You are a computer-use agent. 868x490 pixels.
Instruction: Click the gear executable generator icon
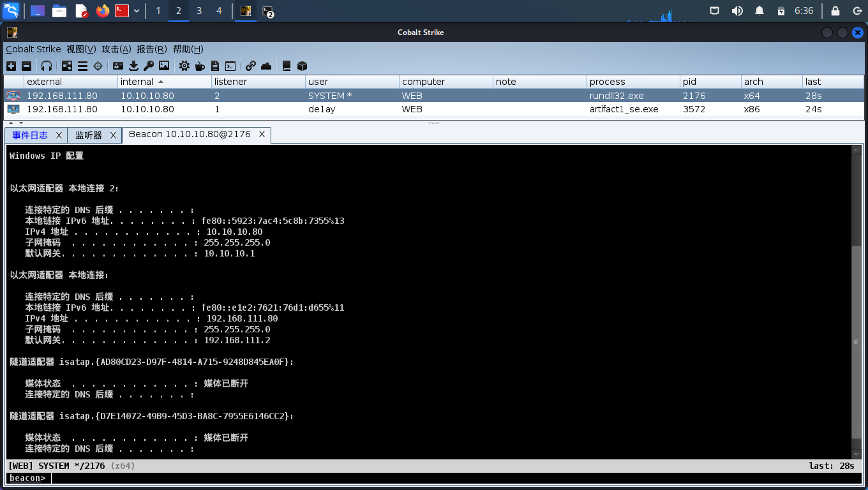(x=184, y=66)
